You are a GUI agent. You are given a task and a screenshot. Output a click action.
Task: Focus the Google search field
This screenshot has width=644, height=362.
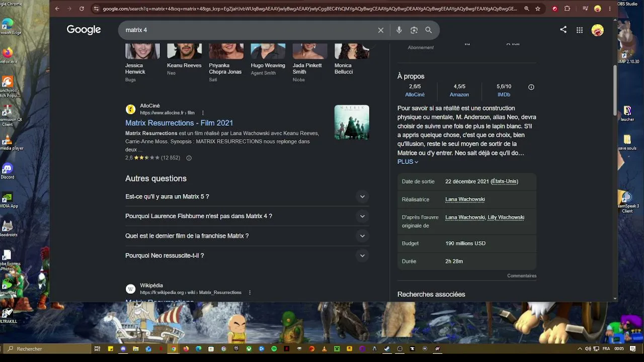(249, 30)
